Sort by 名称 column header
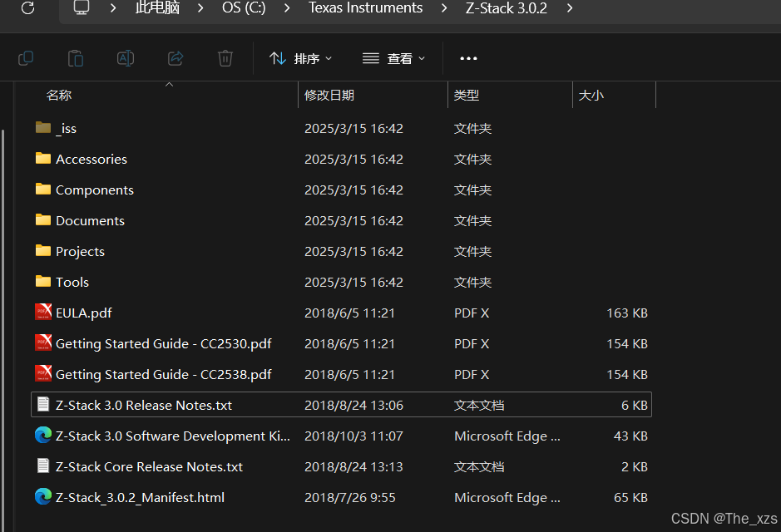The width and height of the screenshot is (781, 532). (59, 95)
